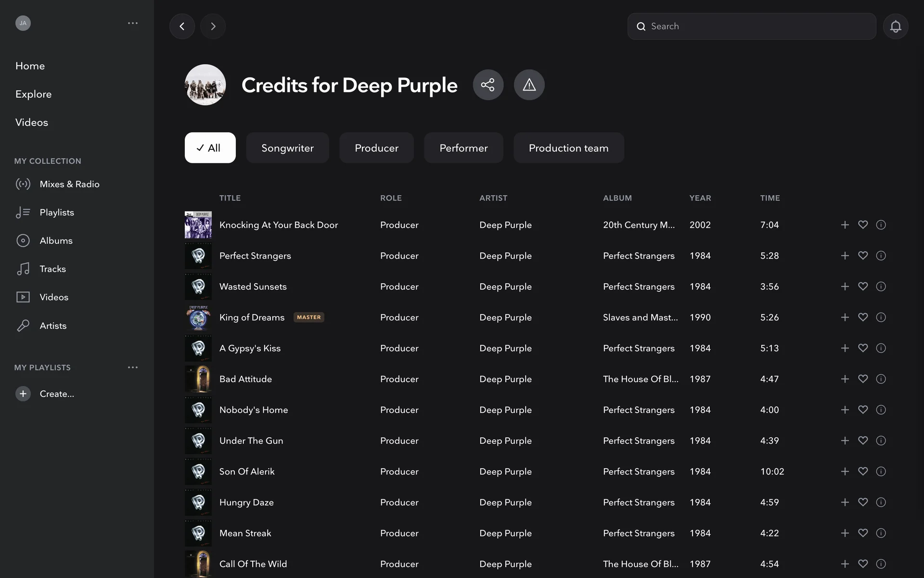Select the All filter chip

point(210,148)
